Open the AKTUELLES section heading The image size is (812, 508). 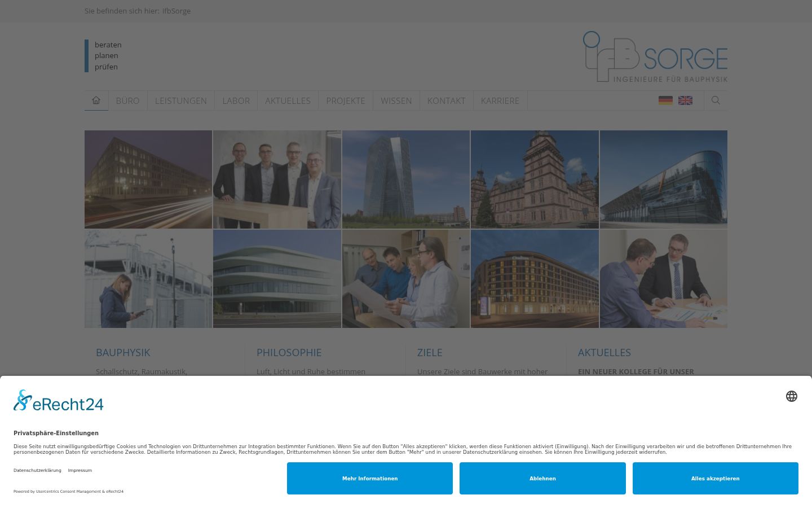coord(604,352)
